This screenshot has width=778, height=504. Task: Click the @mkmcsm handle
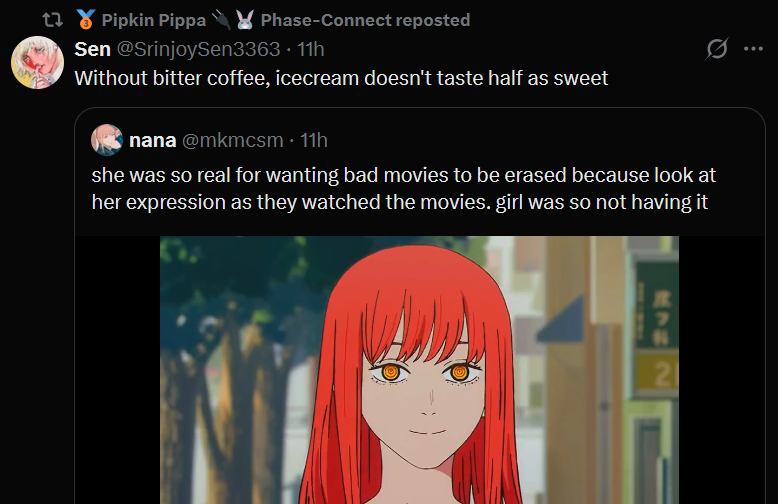tap(233, 140)
